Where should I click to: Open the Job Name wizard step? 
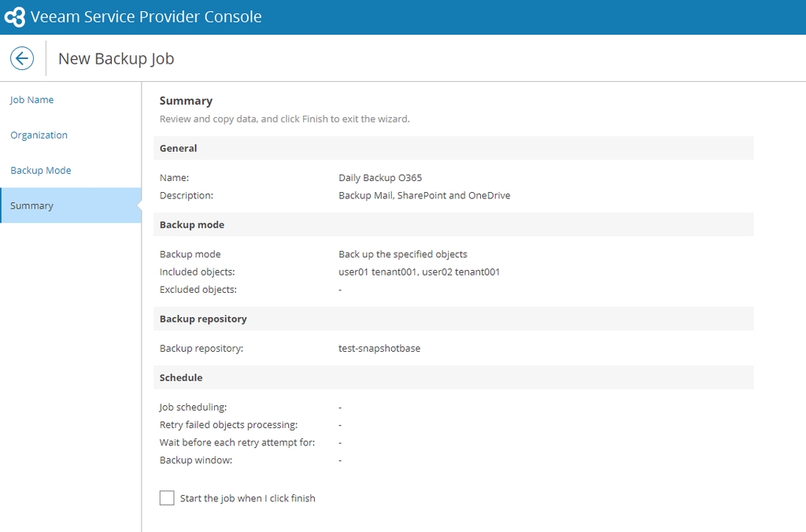tap(32, 100)
